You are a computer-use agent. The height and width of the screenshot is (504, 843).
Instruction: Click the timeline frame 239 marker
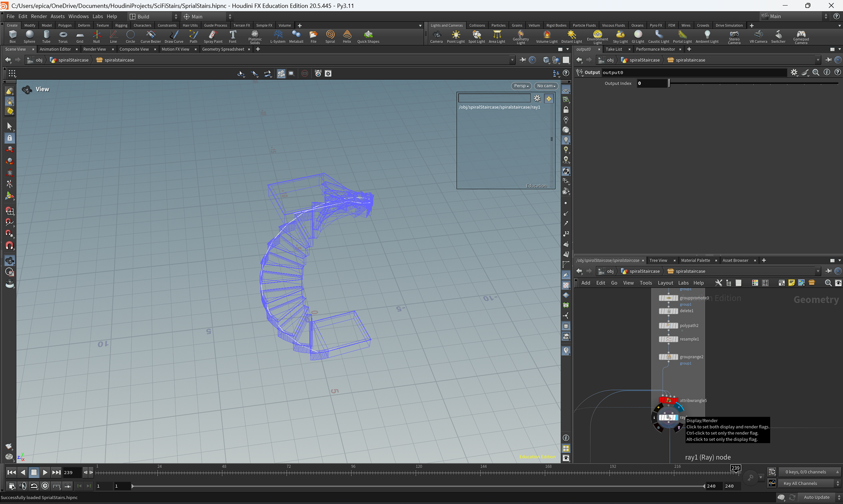(x=735, y=468)
